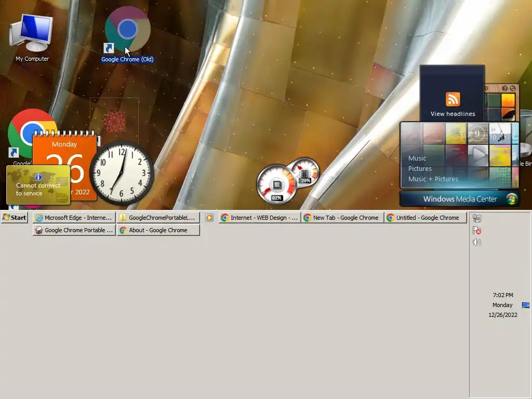This screenshot has height=399, width=532.
Task: Switch to About - Google Chrome window
Action: click(158, 230)
